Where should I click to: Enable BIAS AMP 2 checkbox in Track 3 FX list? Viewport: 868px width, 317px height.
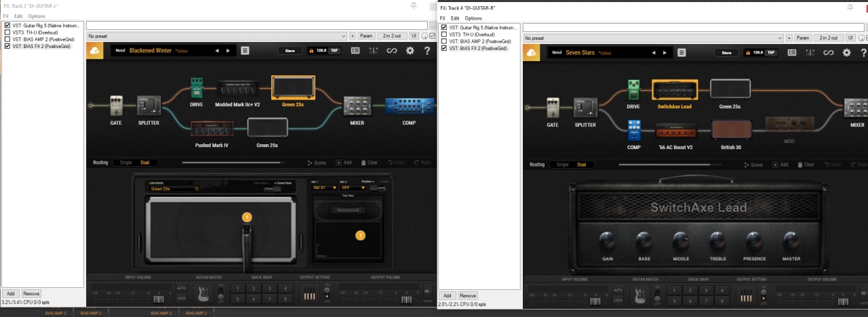coord(7,39)
